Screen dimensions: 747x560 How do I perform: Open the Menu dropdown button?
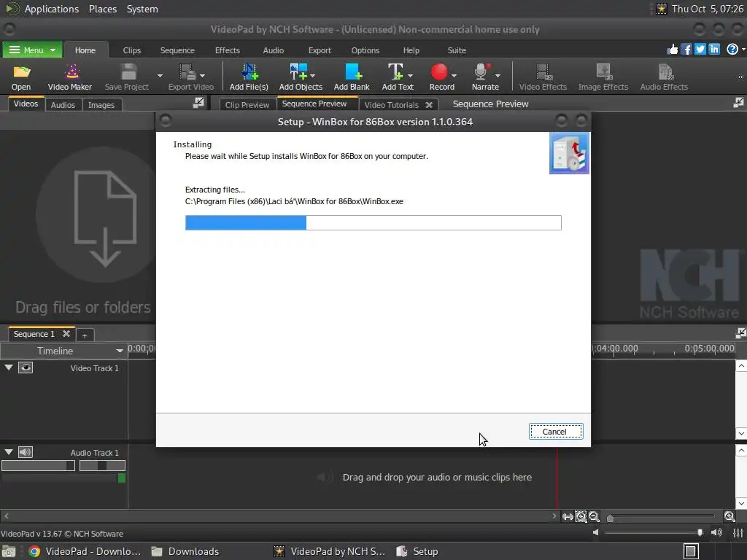coord(32,50)
